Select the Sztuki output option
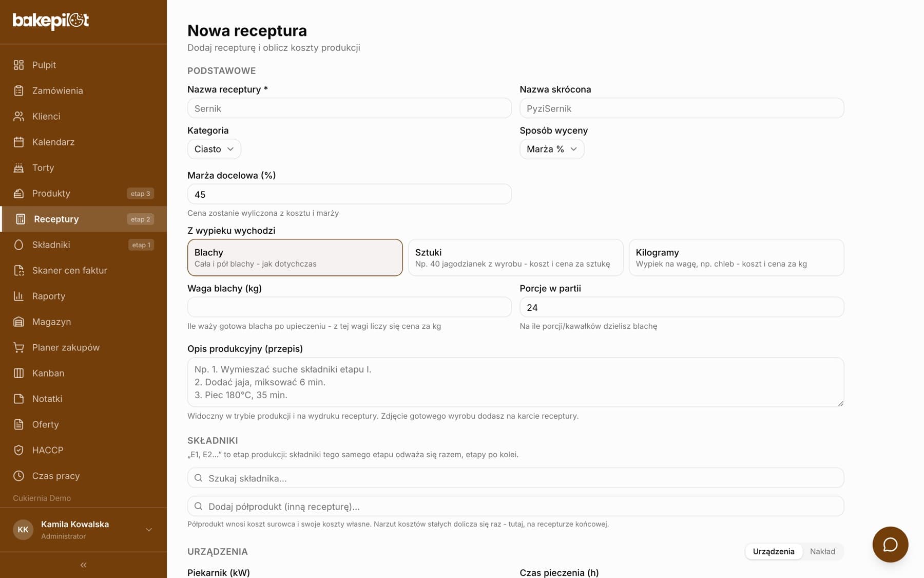 click(515, 257)
